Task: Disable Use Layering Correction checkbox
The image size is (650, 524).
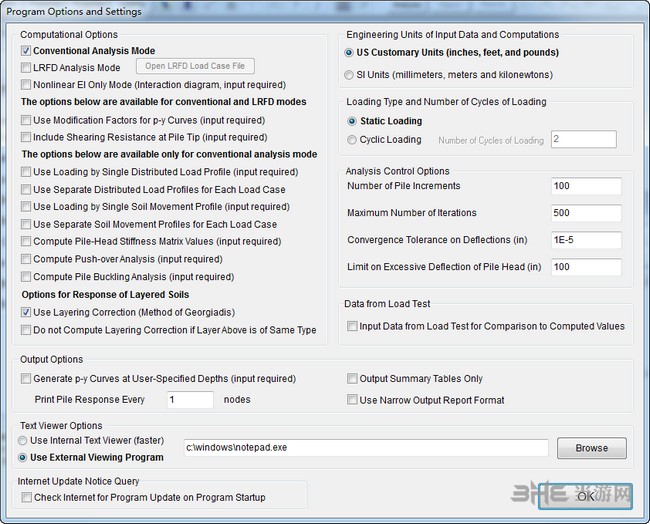Action: click(x=26, y=313)
